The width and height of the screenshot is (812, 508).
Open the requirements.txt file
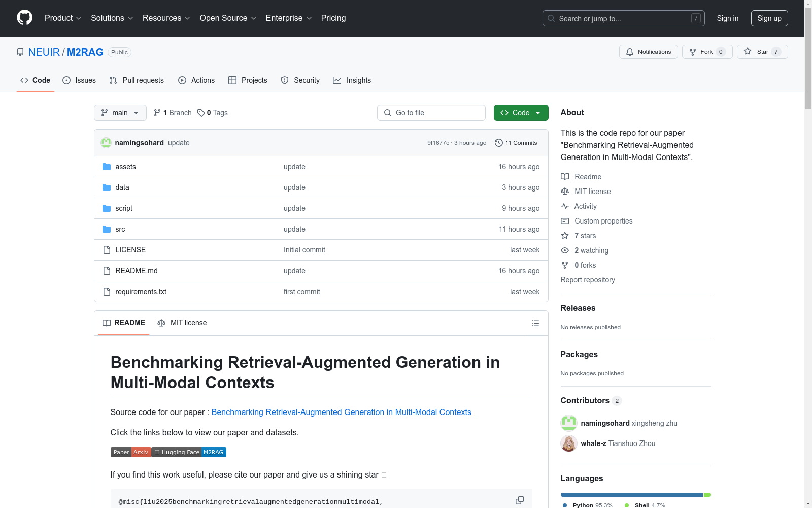point(141,292)
